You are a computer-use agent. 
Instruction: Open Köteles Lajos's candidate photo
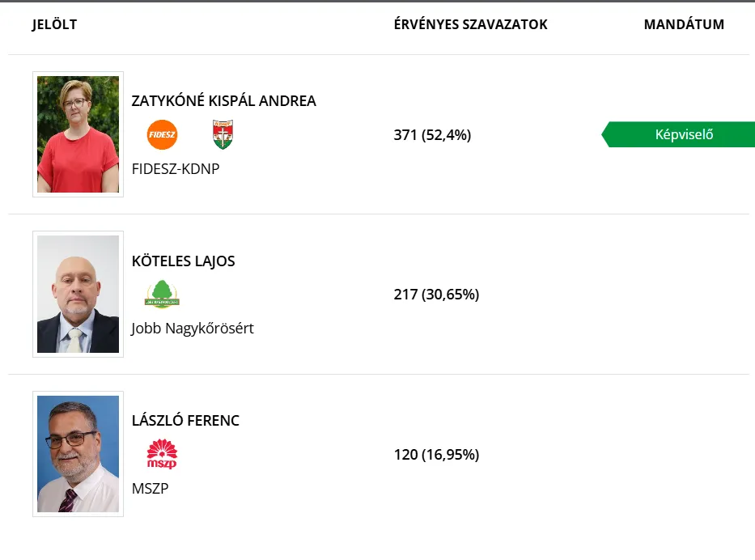[78, 294]
